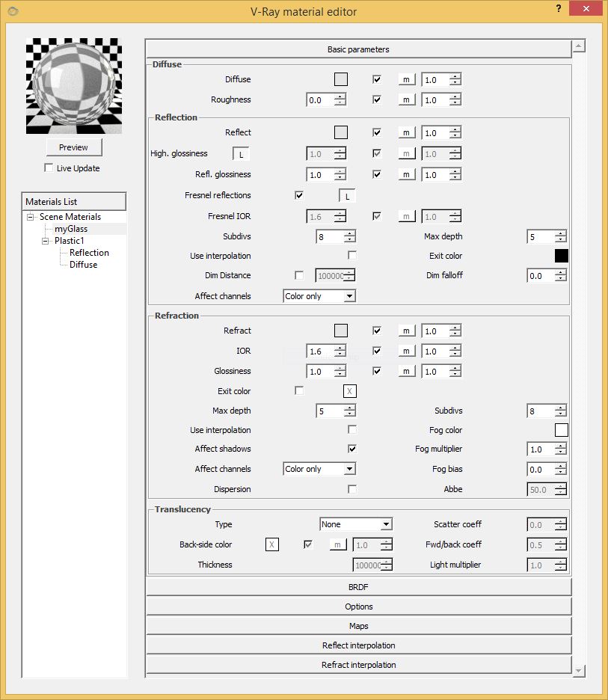This screenshot has height=700, width=608.
Task: Click the reflection Max depth spinner arrows
Action: click(x=561, y=236)
